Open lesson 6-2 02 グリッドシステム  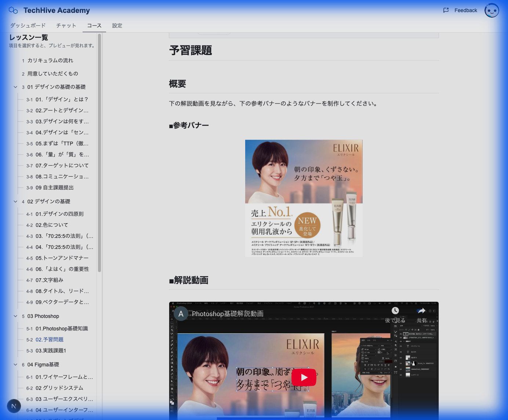(x=59, y=388)
